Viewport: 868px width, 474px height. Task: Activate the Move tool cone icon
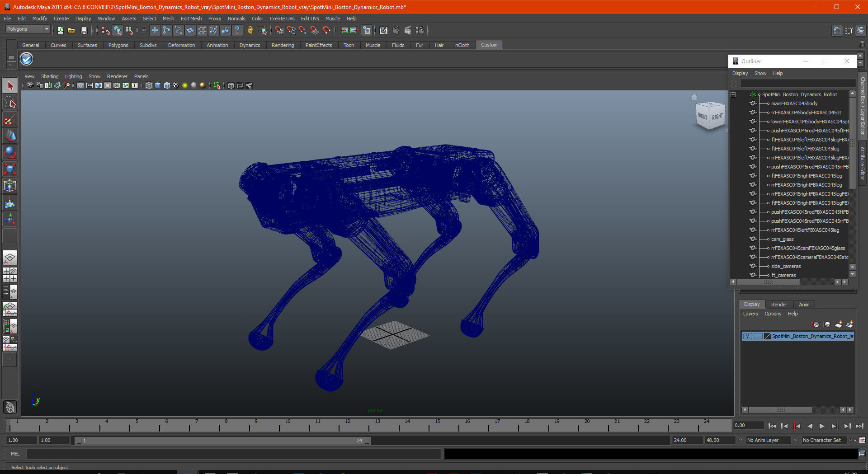[10, 136]
